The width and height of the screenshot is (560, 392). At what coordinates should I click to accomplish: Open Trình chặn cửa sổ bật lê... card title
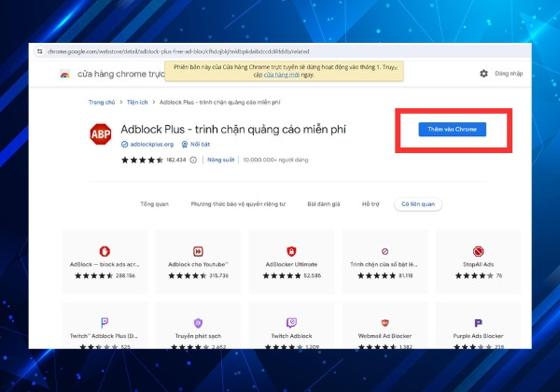pyautogui.click(x=384, y=264)
